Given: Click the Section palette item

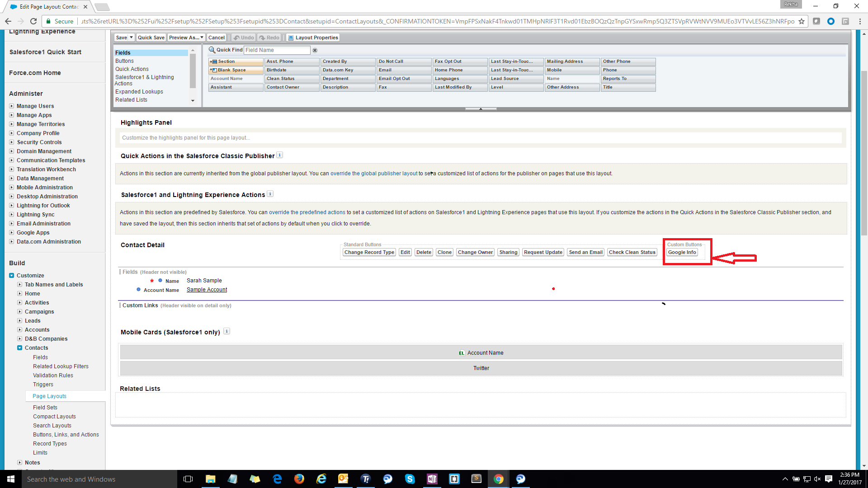Looking at the screenshot, I should click(x=235, y=61).
